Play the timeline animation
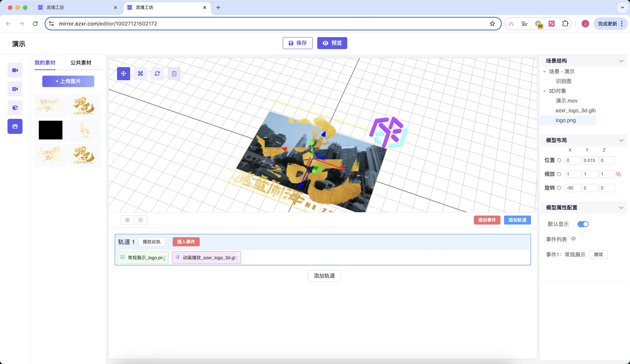This screenshot has width=630, height=364. 127,220
